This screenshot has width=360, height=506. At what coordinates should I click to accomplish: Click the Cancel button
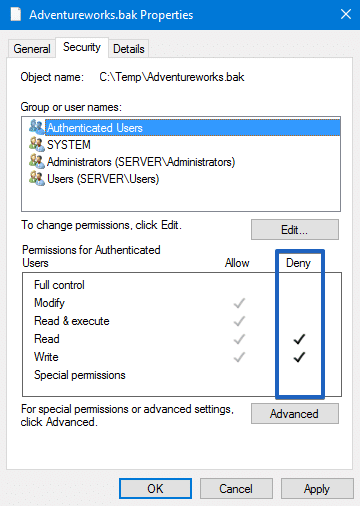pos(236,489)
